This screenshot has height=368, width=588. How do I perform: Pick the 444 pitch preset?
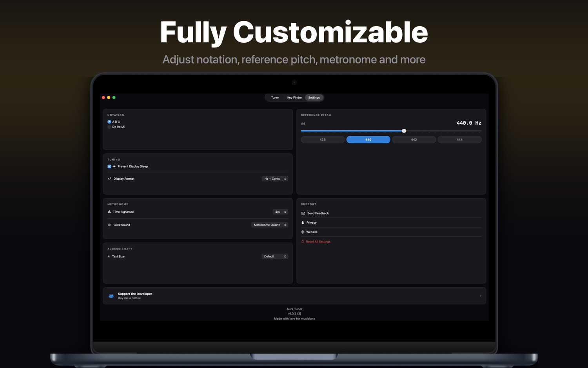(459, 140)
